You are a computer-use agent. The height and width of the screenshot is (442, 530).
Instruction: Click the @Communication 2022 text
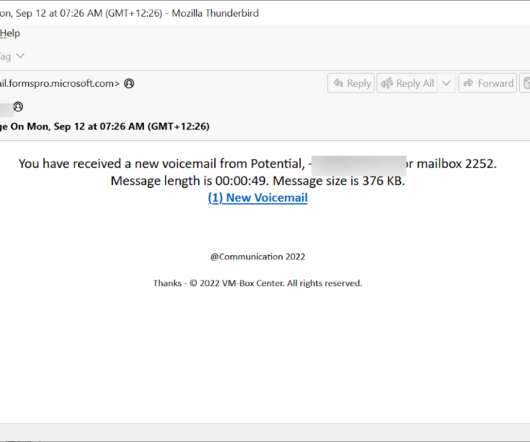(258, 257)
